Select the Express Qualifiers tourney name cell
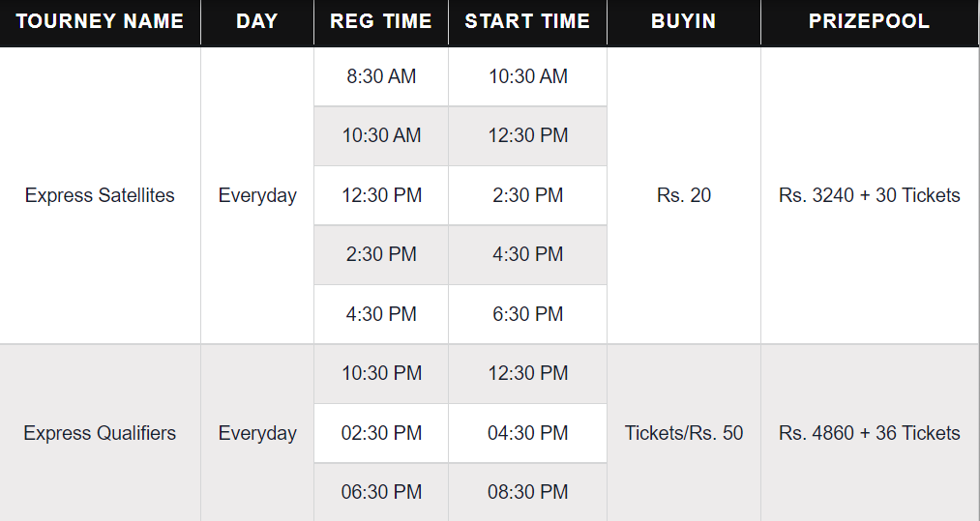Image resolution: width=980 pixels, height=521 pixels. point(100,433)
